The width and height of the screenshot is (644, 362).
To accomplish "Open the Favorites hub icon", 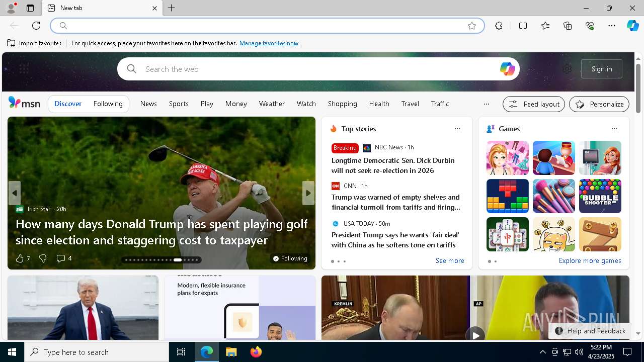I will 545,26.
